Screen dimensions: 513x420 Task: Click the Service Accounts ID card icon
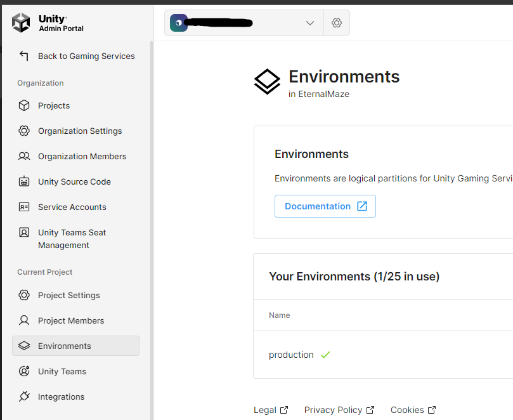24,207
